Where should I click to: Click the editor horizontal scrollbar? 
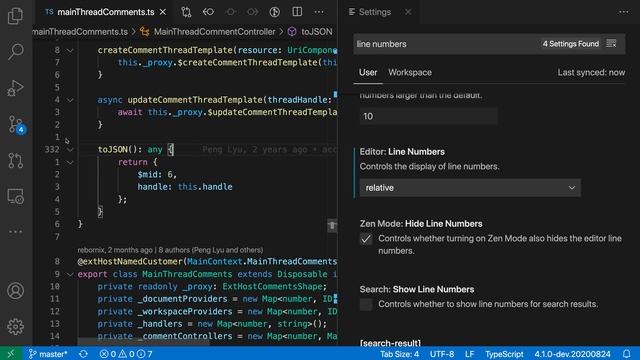tap(143, 342)
